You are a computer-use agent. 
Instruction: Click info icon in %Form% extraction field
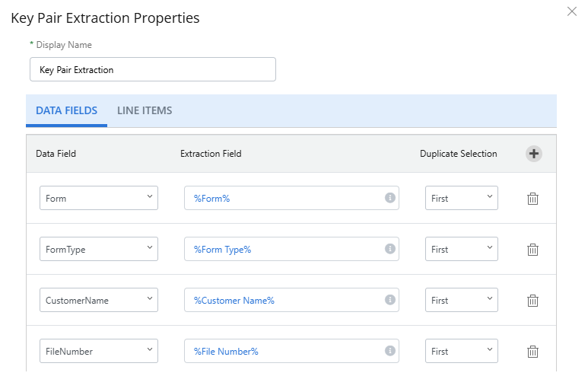[x=389, y=198]
